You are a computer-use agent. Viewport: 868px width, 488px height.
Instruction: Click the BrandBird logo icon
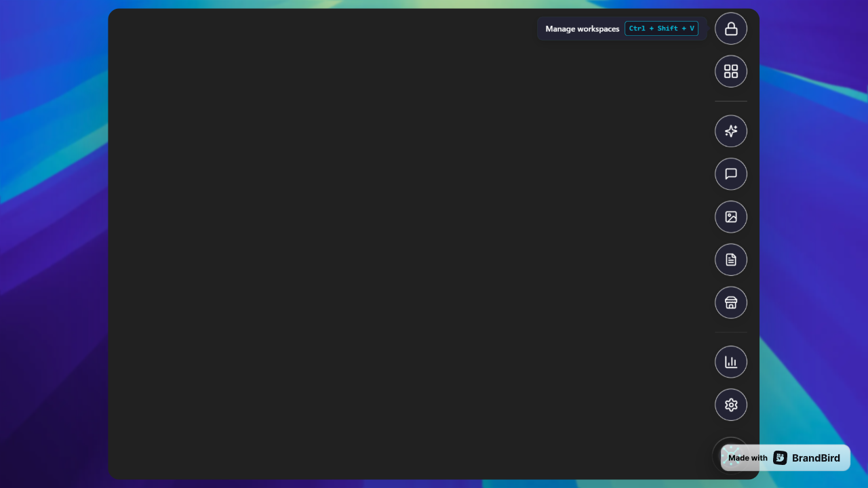[780, 457]
